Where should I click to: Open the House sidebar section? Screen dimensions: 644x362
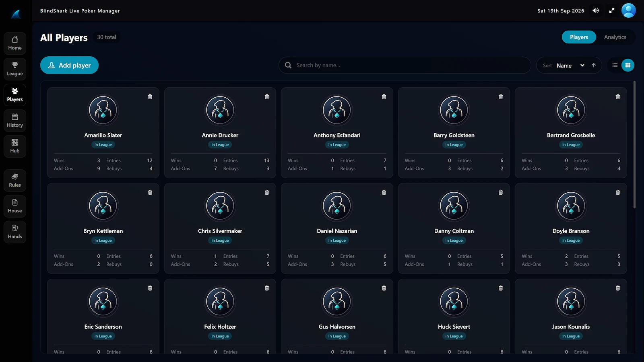15,206
